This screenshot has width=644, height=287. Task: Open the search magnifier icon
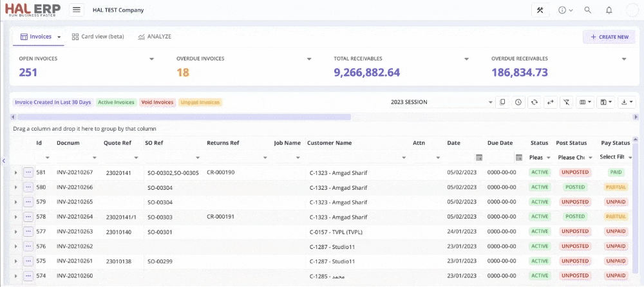point(587,10)
